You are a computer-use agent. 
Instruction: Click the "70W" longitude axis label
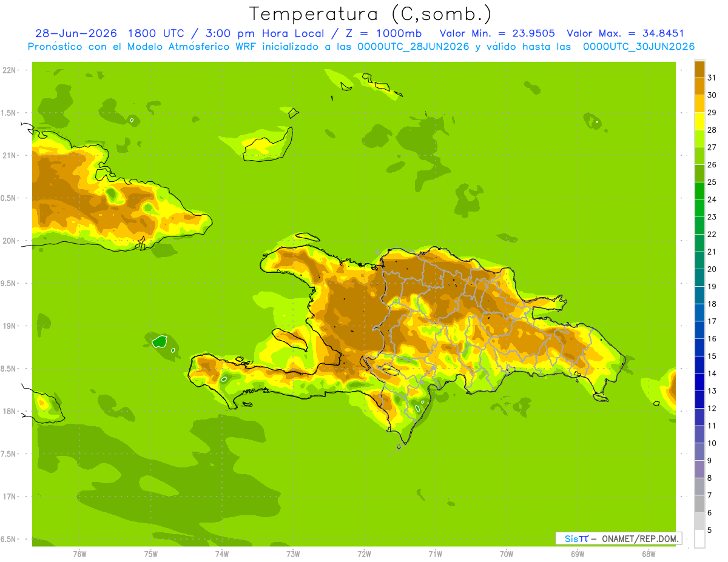coord(507,554)
